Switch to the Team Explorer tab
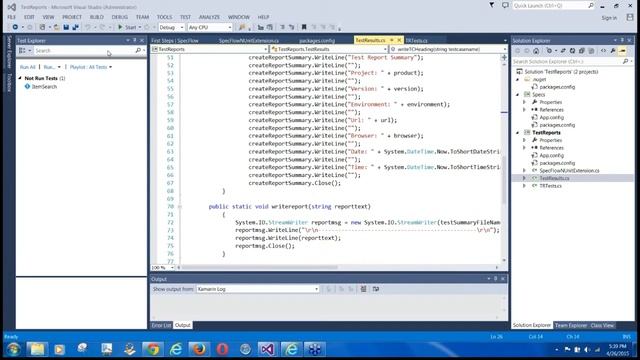This screenshot has height=360, width=640. [571, 325]
